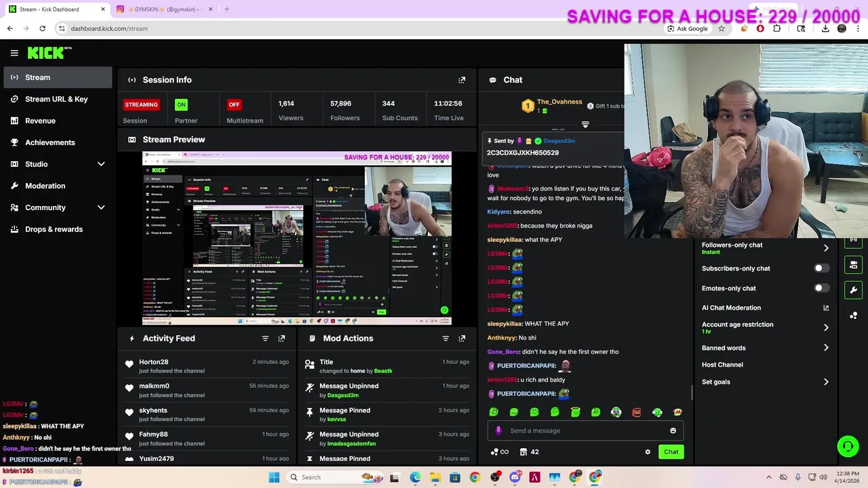
Task: Toggle Emotes-only chat
Action: [821, 288]
